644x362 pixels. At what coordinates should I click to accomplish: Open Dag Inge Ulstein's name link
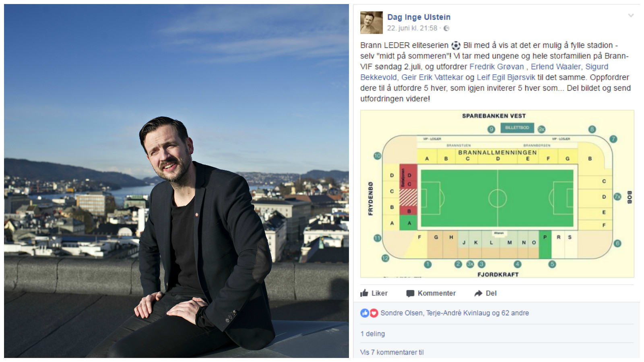pyautogui.click(x=419, y=17)
